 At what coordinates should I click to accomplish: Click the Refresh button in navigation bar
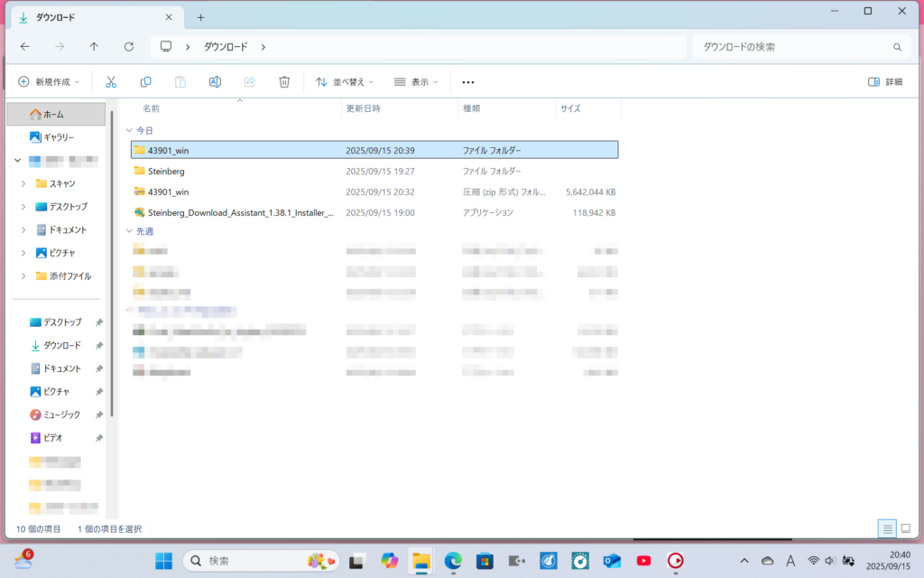pyautogui.click(x=129, y=47)
